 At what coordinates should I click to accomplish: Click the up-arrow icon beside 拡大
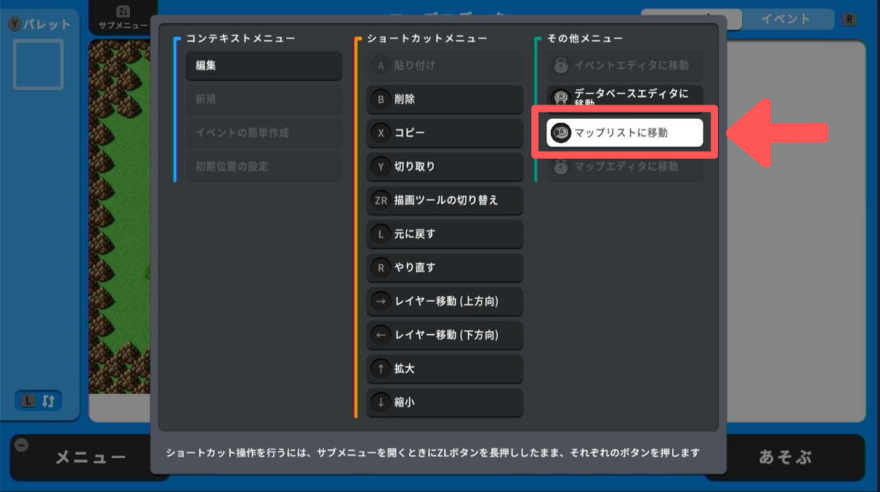(381, 369)
